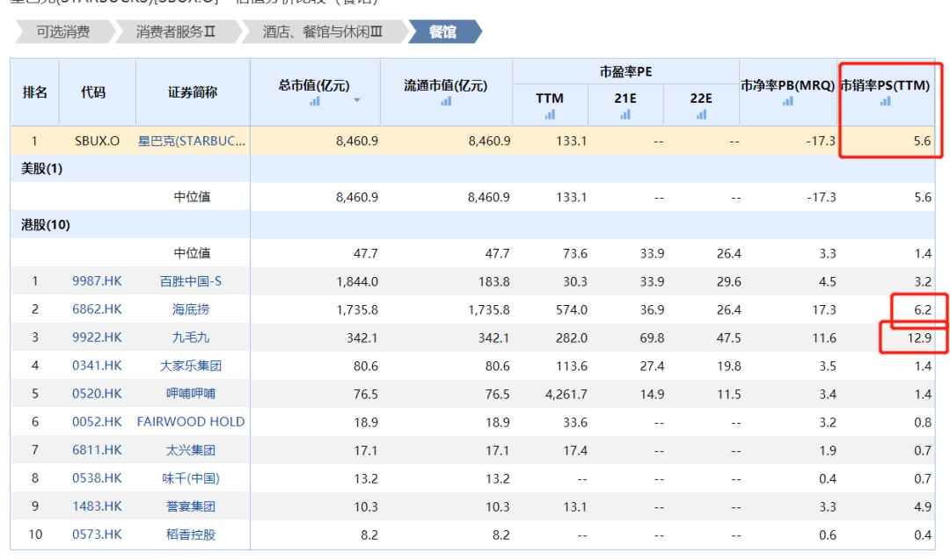
Task: Click chart icon under 流通市值(亿元) header
Action: click(x=446, y=101)
